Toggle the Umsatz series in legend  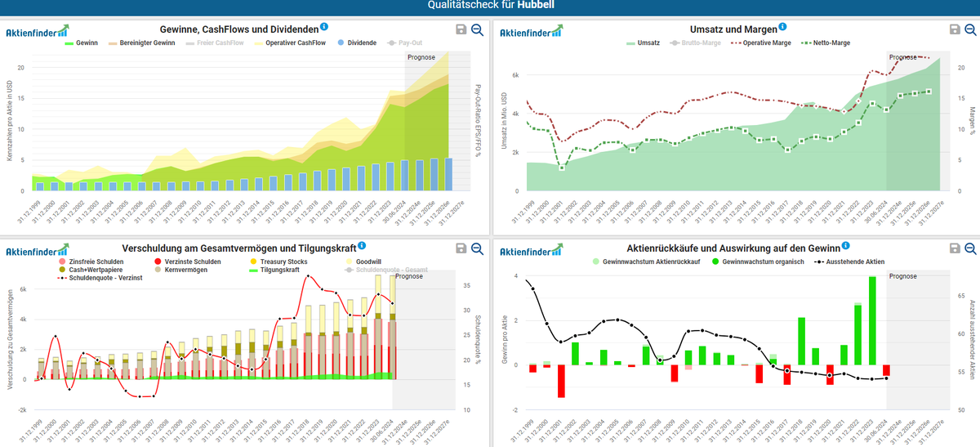tap(644, 42)
